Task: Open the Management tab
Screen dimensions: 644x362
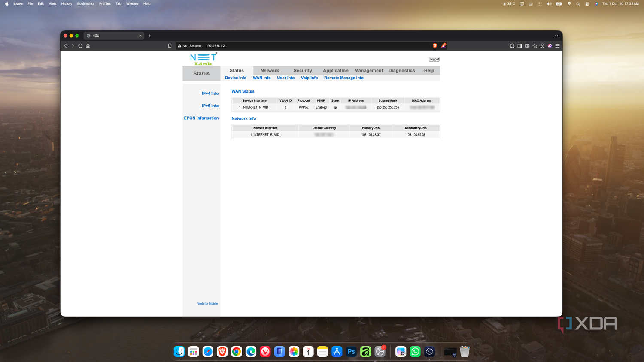Action: pyautogui.click(x=369, y=71)
